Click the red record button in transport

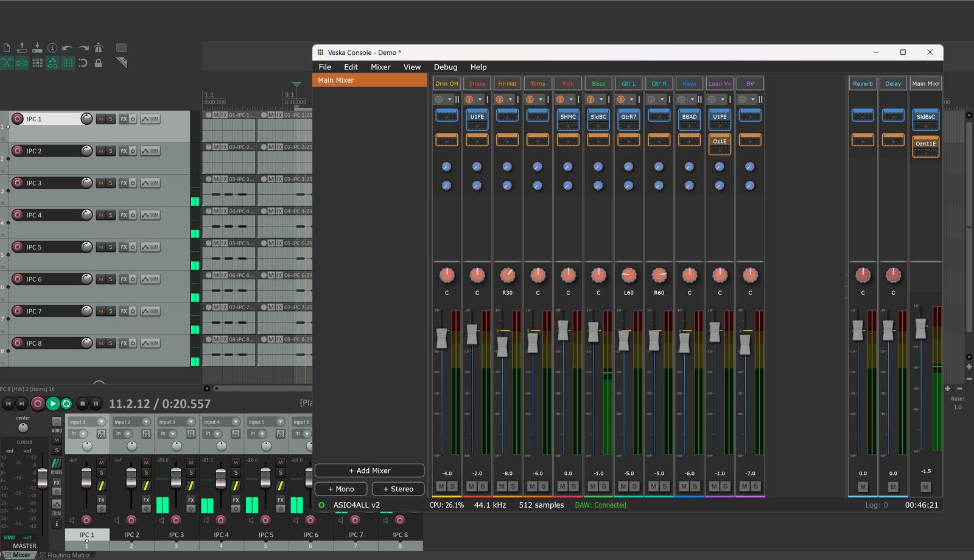pyautogui.click(x=38, y=403)
